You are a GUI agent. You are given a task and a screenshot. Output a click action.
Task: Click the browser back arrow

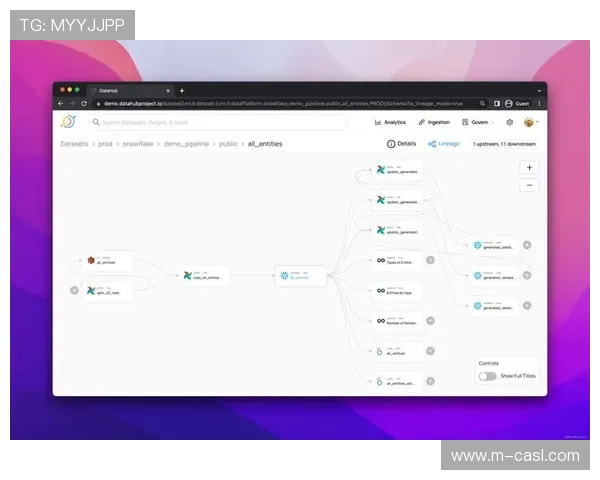pyautogui.click(x=60, y=103)
